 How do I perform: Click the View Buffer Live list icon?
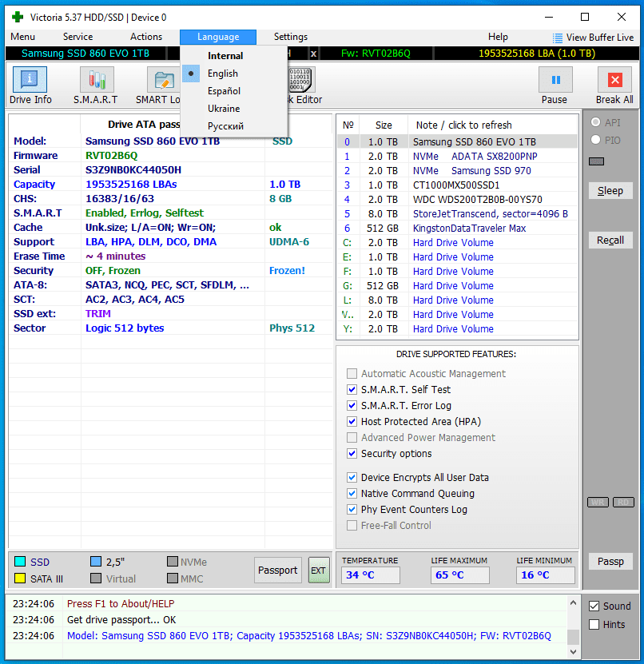[558, 38]
